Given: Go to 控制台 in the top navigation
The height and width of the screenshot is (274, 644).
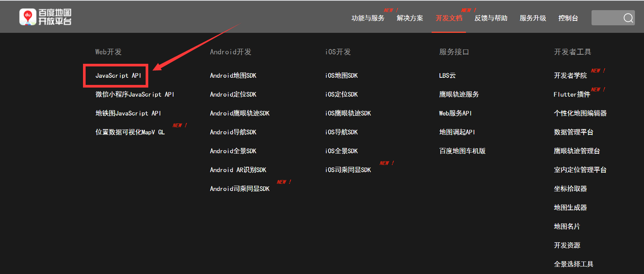Looking at the screenshot, I should pos(568,18).
